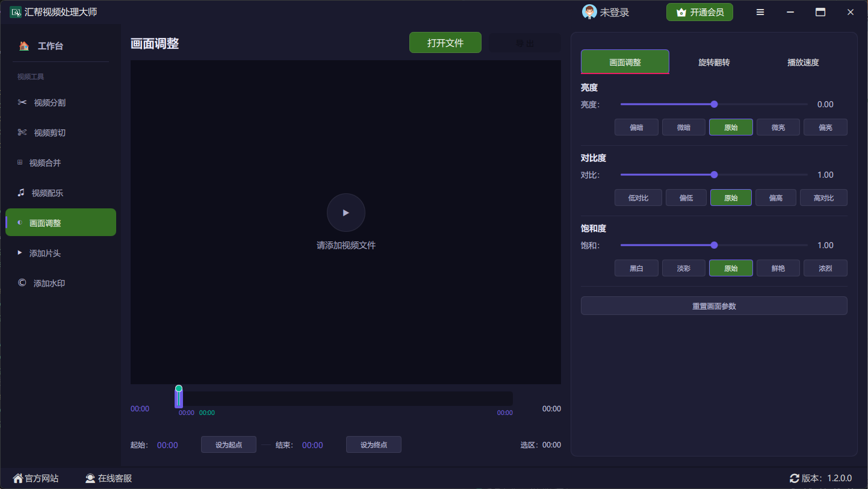The image size is (868, 489).
Task: Go to 视频分割 tool
Action: coord(61,102)
